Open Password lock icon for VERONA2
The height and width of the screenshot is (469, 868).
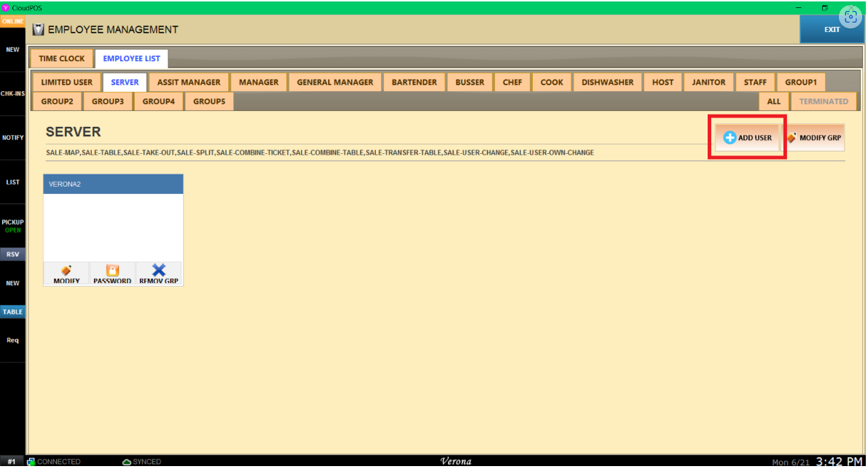[112, 270]
